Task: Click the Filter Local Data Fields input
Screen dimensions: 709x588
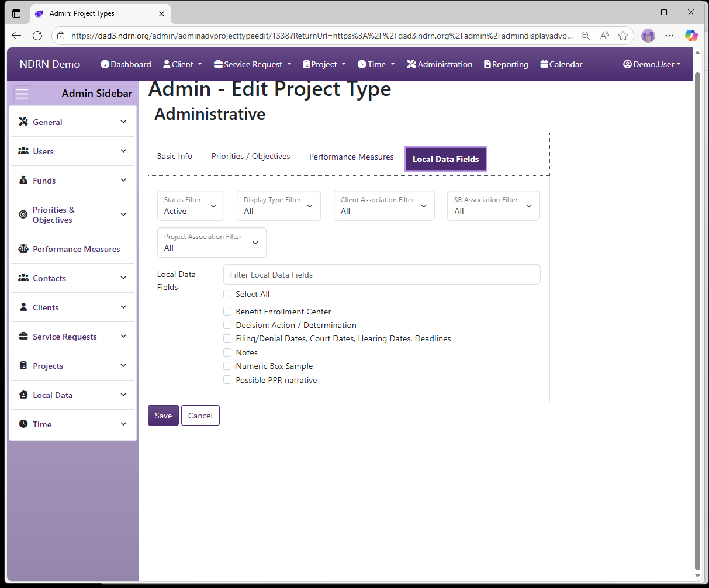Action: pos(382,275)
